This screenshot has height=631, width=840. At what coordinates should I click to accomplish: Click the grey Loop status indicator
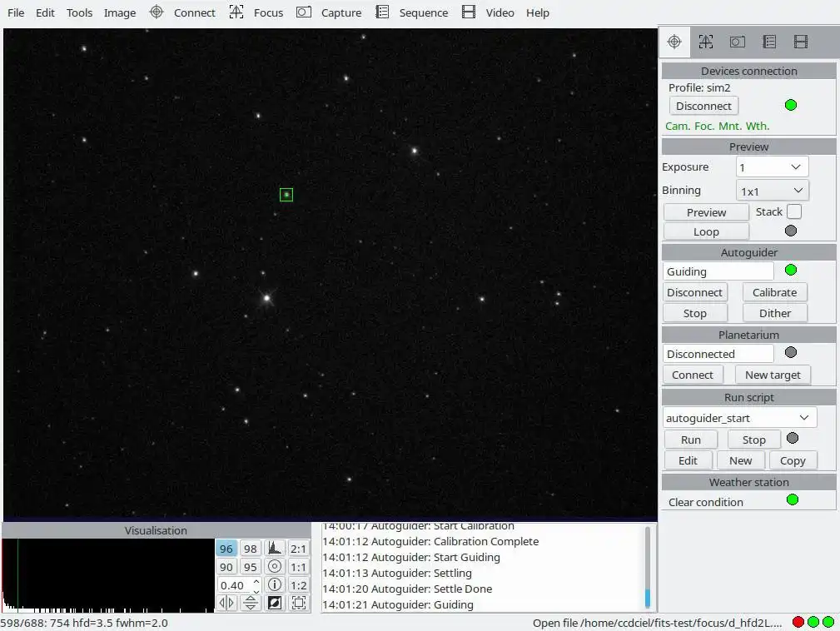[x=791, y=231]
